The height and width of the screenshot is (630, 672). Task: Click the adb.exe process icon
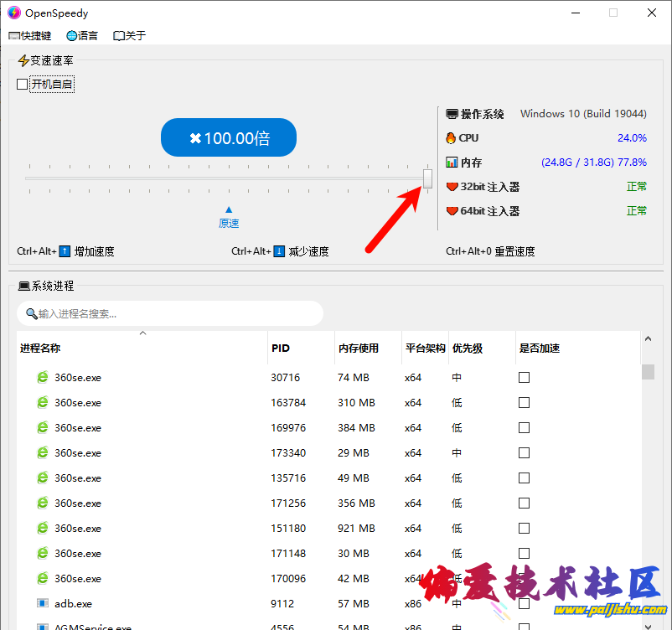point(43,603)
